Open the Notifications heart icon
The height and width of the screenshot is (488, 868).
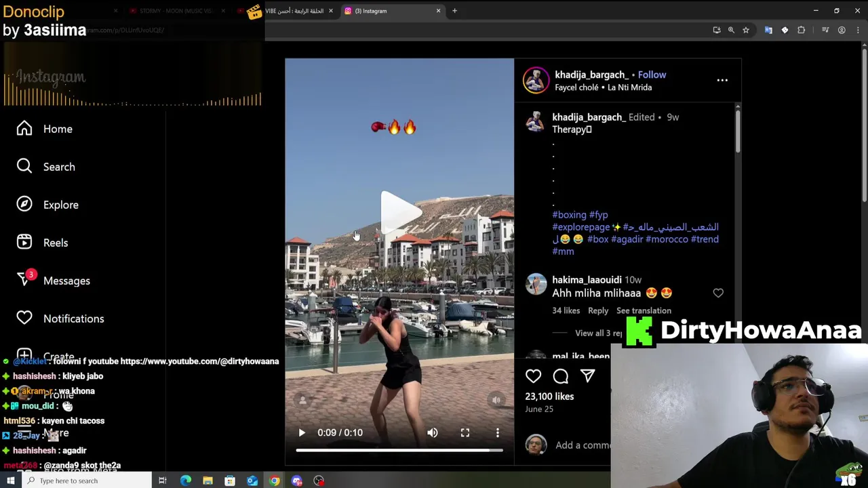tap(24, 318)
